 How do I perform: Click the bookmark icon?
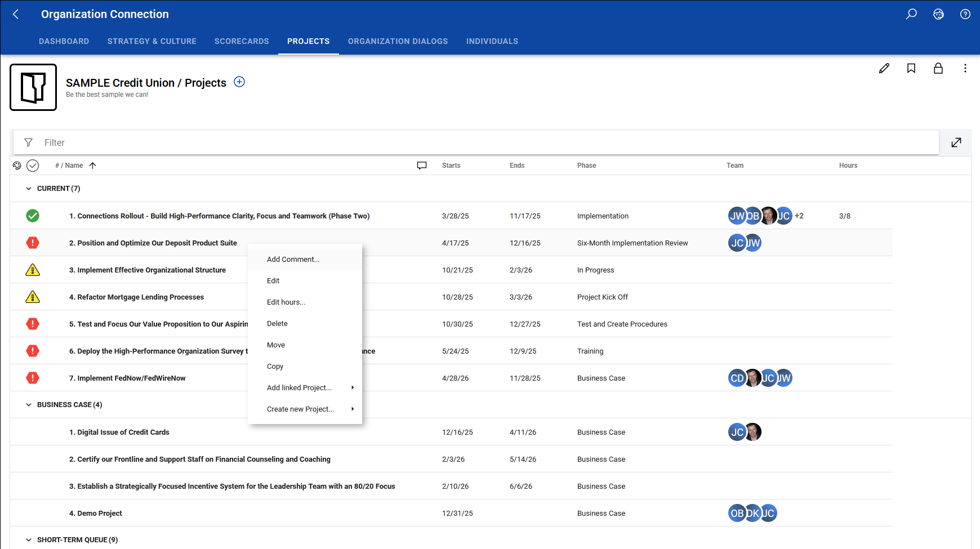[x=911, y=68]
